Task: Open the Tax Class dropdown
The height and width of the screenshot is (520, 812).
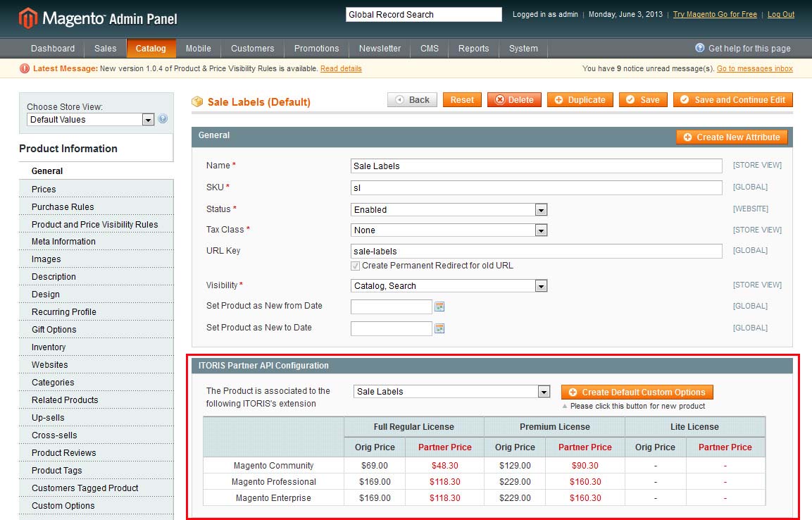Action: click(x=449, y=230)
